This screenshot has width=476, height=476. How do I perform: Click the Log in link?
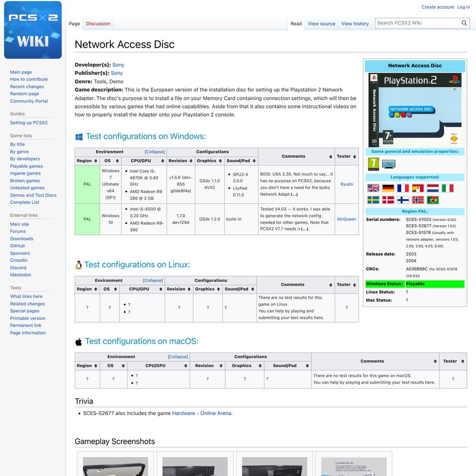click(x=464, y=7)
